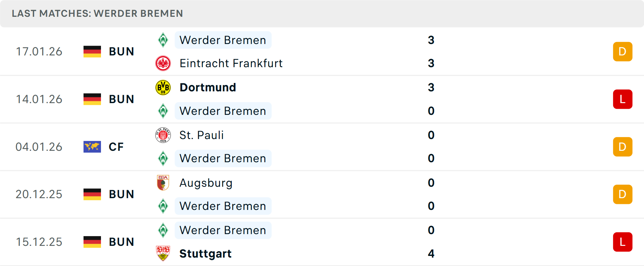Image resolution: width=644 pixels, height=266 pixels.
Task: Click the world map flag beside CF
Action: [x=92, y=147]
